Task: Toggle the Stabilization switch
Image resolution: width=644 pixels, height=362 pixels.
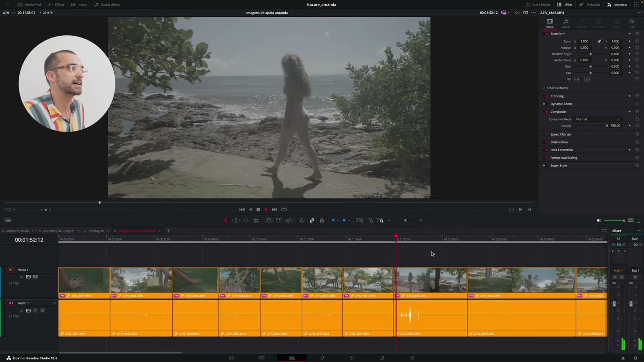Action: [546, 142]
